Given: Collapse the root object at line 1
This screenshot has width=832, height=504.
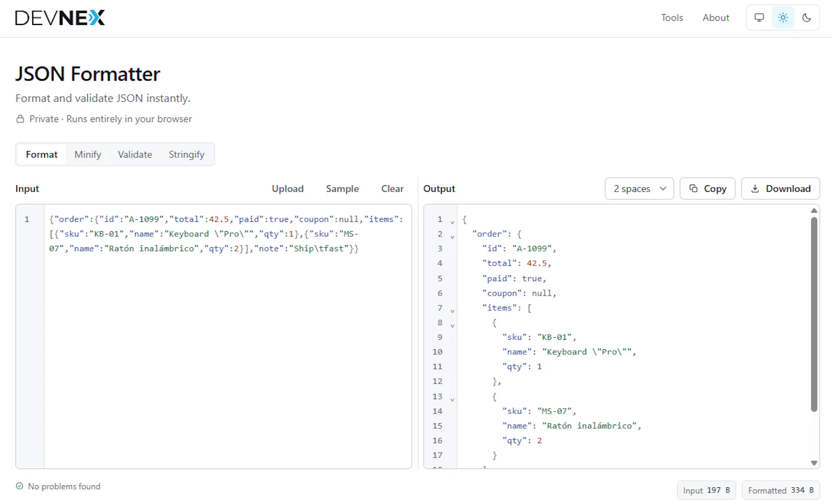Looking at the screenshot, I should click(x=452, y=222).
